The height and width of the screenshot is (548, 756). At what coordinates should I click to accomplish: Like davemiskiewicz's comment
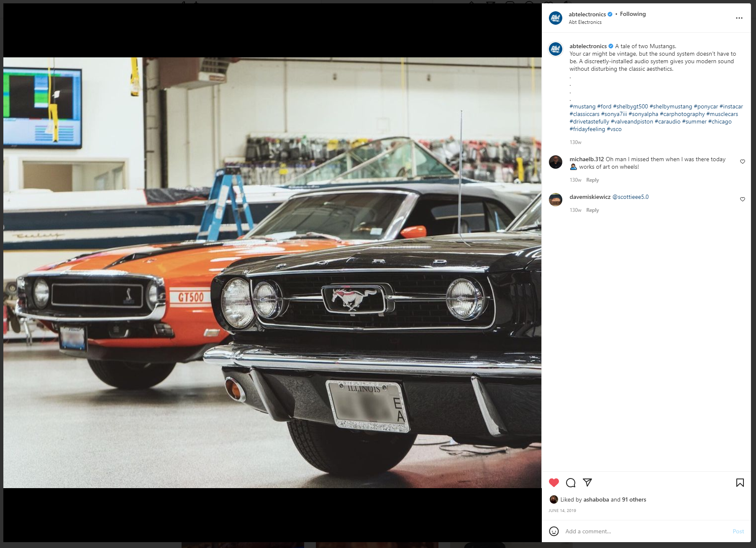[743, 199]
